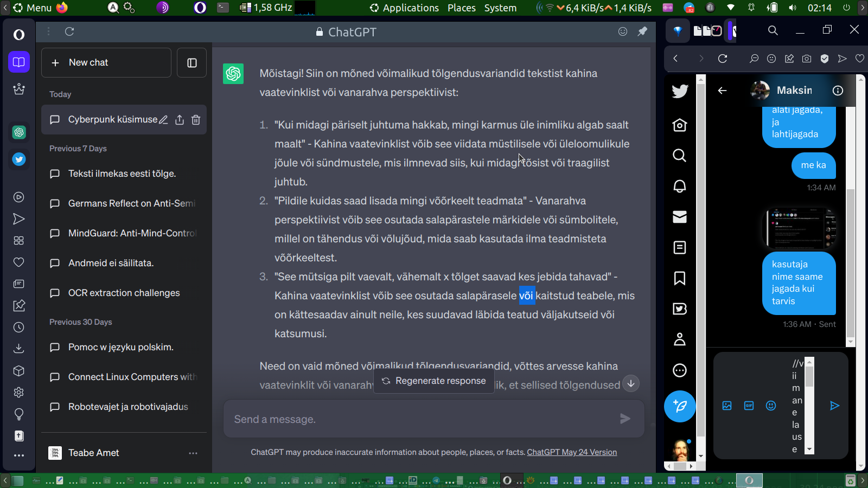Delete the Cyberpunk küsimuse chat
The height and width of the screenshot is (488, 868).
tap(196, 120)
